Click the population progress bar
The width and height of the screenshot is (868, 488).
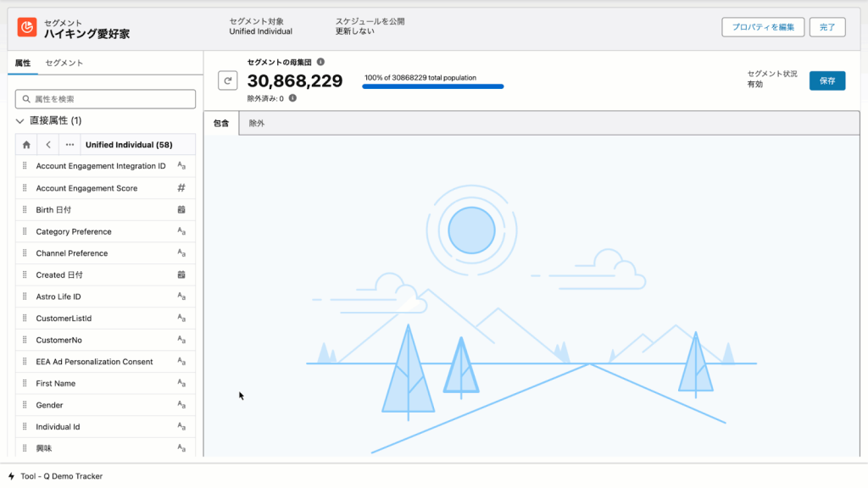coord(432,86)
